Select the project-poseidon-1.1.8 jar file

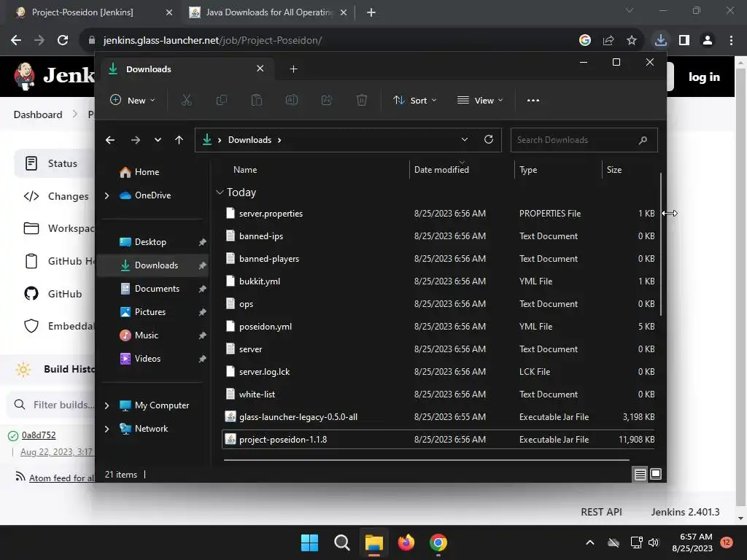(438, 440)
